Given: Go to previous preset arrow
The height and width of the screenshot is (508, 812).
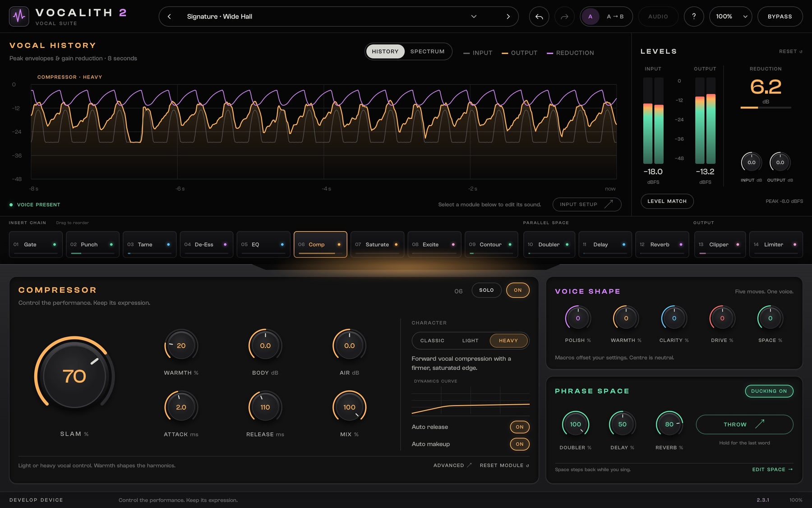Looking at the screenshot, I should [169, 16].
